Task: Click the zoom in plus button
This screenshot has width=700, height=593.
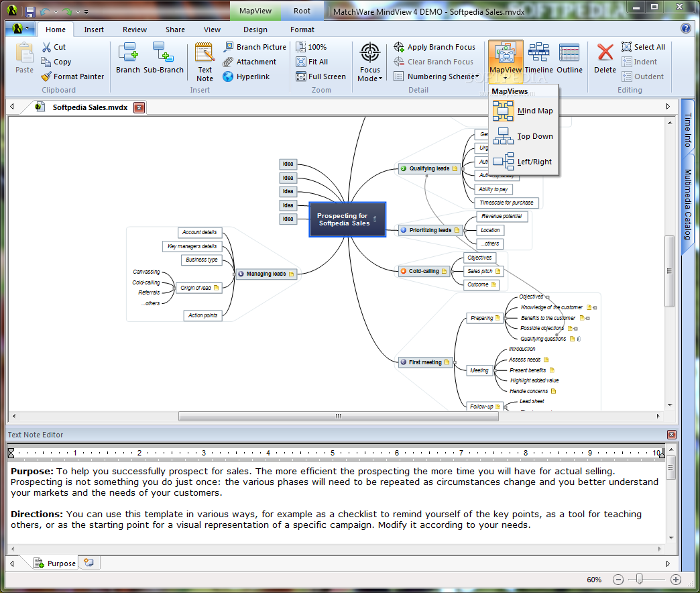Action: pos(676,580)
